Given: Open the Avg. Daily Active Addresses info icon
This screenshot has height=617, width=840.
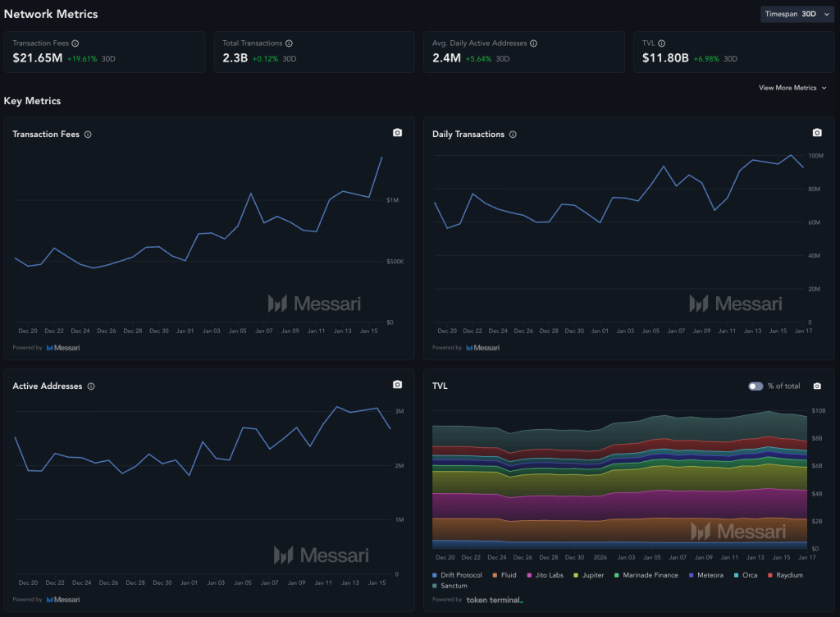Looking at the screenshot, I should pyautogui.click(x=534, y=43).
